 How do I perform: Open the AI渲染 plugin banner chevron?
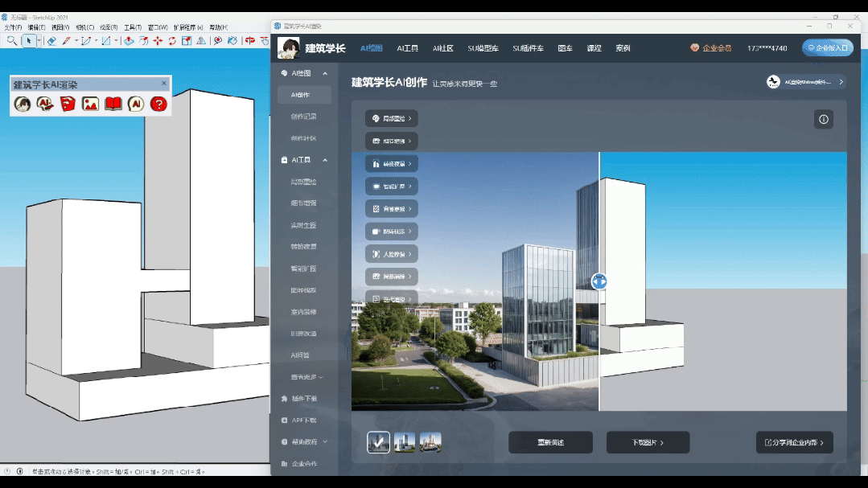[x=841, y=82]
